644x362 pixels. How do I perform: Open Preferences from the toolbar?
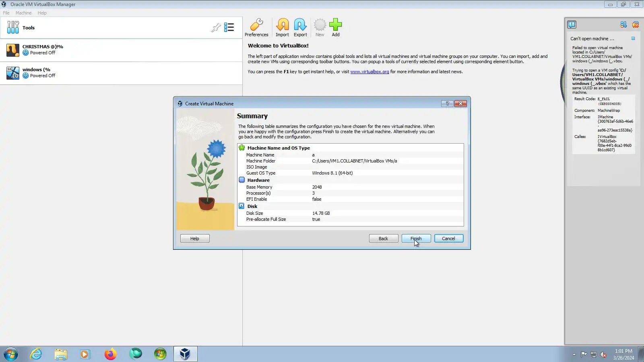click(256, 28)
